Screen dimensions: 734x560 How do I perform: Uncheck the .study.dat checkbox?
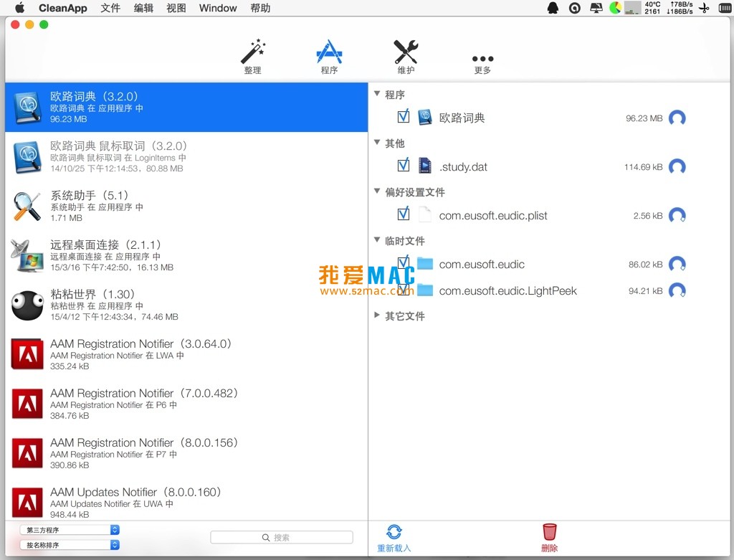(x=403, y=166)
